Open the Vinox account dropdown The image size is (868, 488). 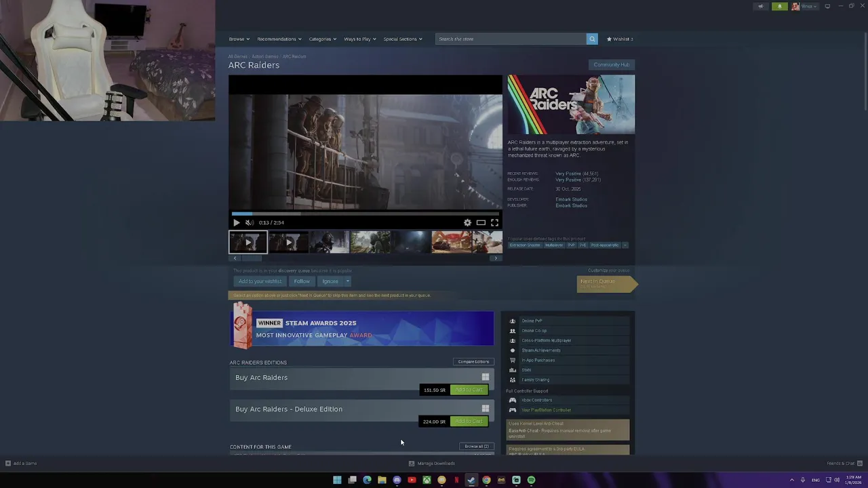(x=805, y=6)
